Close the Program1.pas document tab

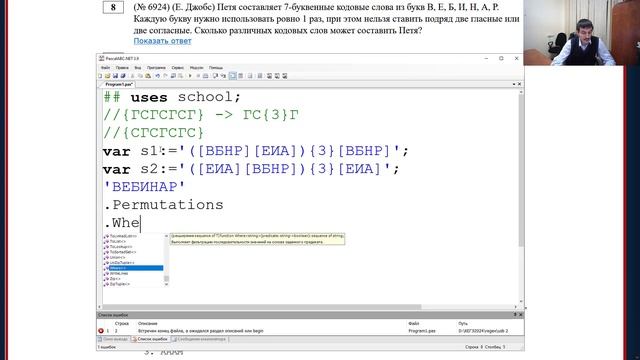point(519,84)
